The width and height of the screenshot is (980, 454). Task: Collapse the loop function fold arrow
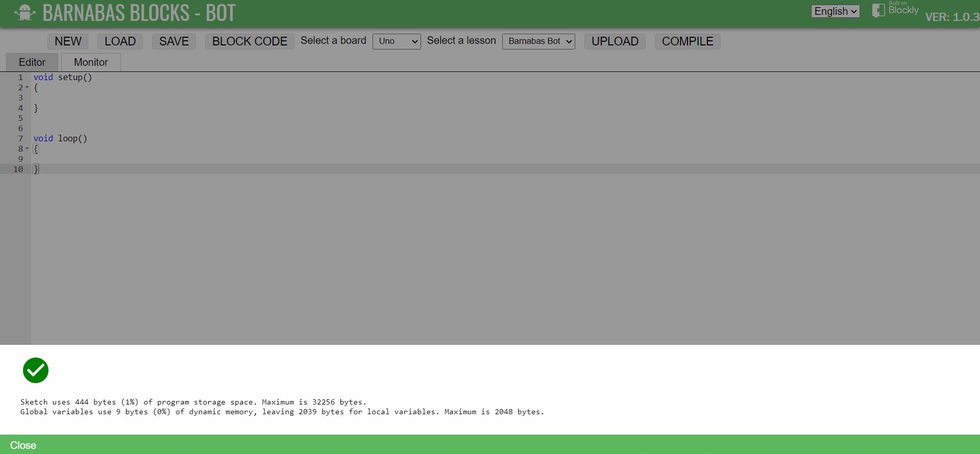27,149
